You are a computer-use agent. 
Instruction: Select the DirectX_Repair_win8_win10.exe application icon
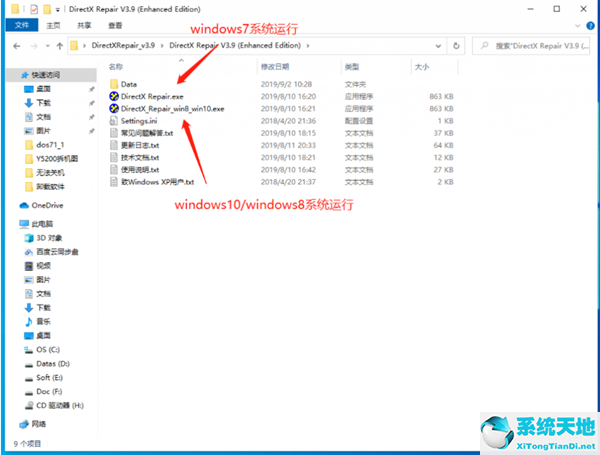point(114,108)
